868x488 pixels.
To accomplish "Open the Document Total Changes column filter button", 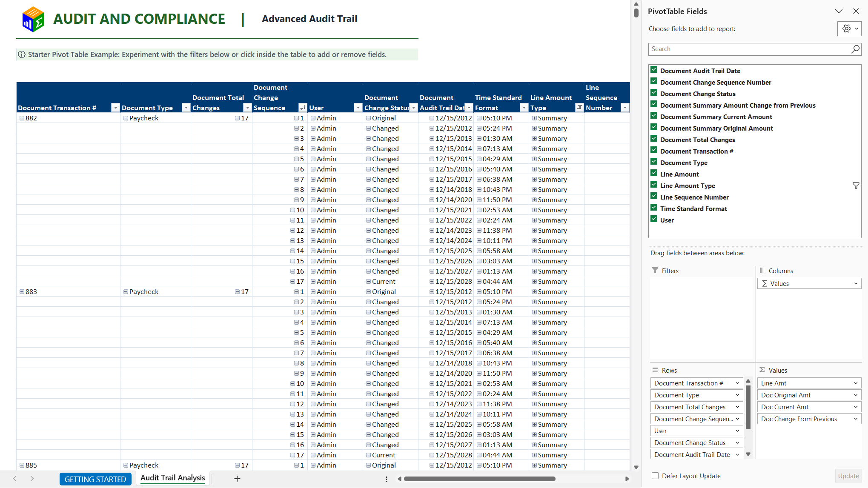I will coord(247,108).
